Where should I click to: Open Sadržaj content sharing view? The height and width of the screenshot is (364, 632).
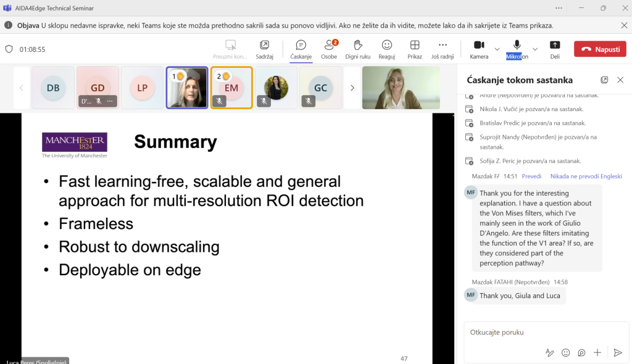coord(264,49)
